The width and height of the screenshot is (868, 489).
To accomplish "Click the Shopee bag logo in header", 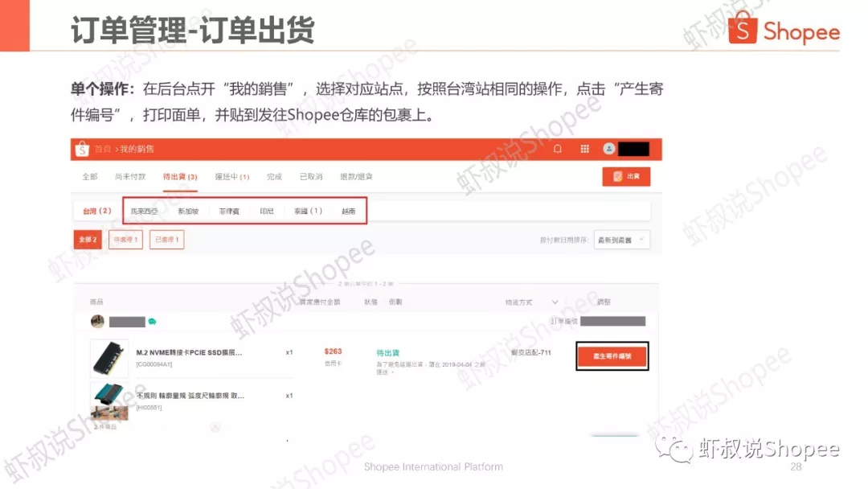I will coord(82,149).
